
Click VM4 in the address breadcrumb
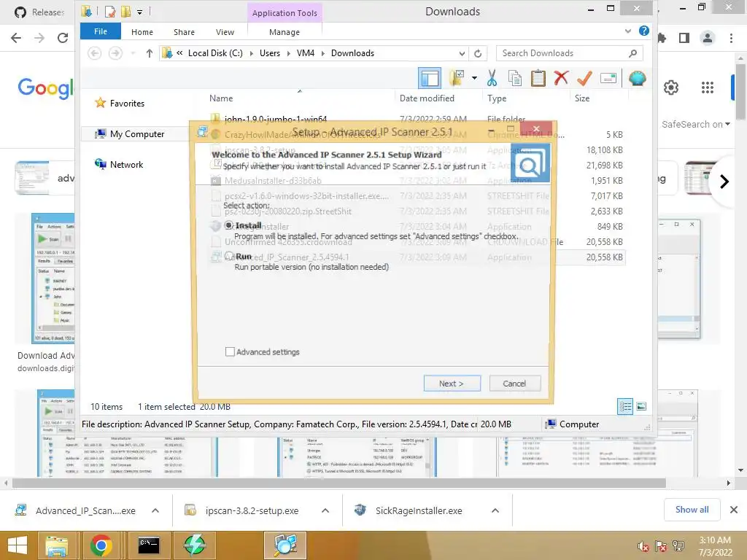pos(306,53)
